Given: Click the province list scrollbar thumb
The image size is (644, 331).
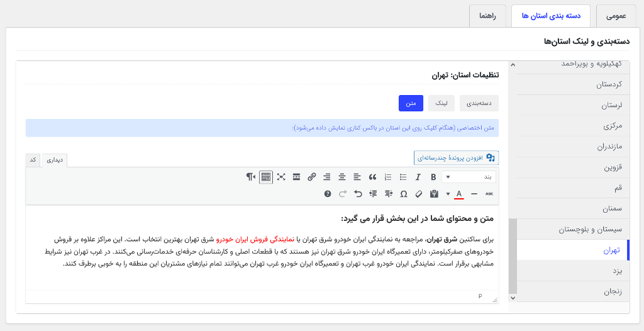Looking at the screenshot, I should click(x=513, y=256).
